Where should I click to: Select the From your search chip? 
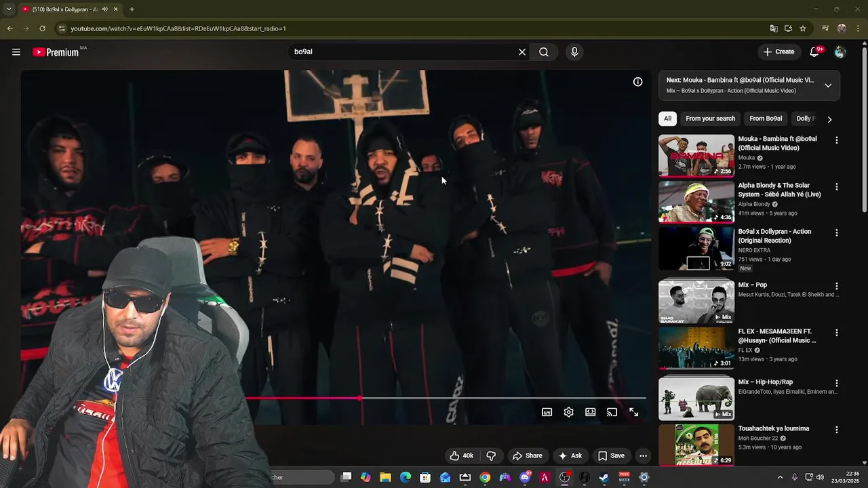(710, 119)
